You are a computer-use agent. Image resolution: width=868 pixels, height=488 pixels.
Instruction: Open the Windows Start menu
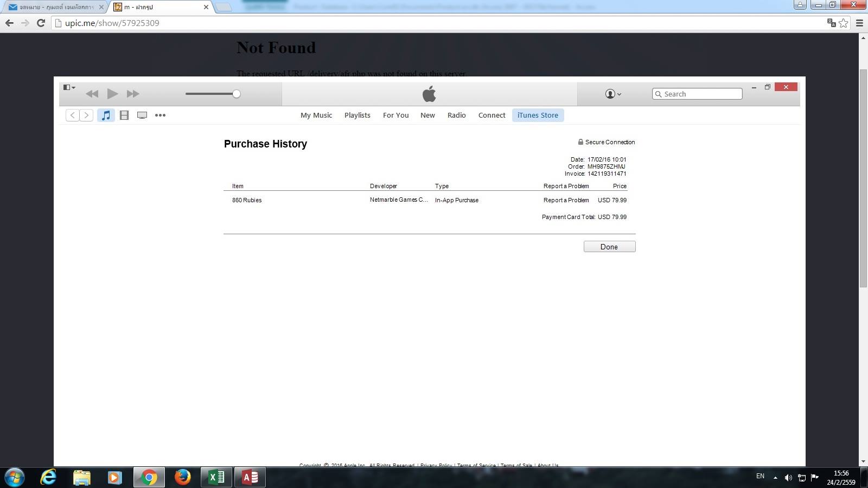pyautogui.click(x=15, y=477)
